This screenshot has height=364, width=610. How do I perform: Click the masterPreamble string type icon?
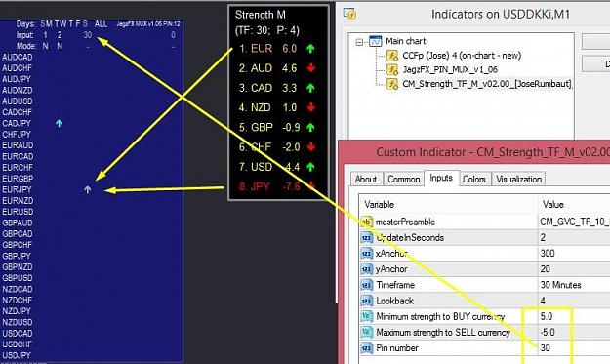click(366, 222)
